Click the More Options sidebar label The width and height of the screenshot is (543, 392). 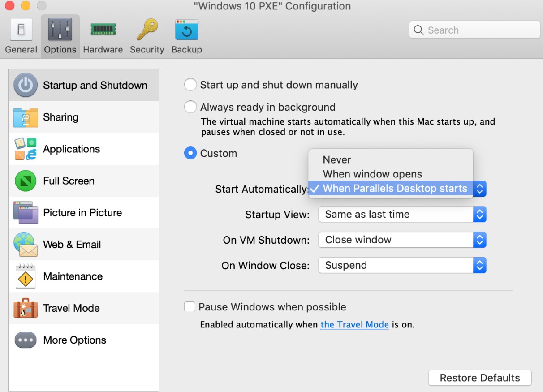(x=74, y=340)
